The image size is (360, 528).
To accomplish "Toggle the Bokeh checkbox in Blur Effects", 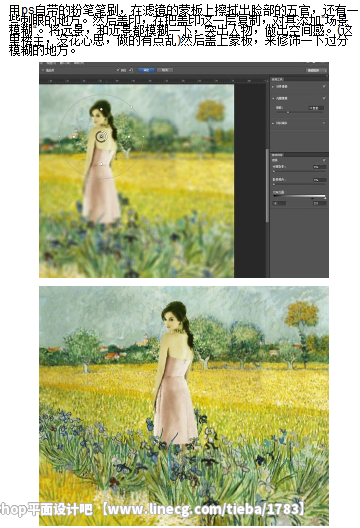I will 324,161.
